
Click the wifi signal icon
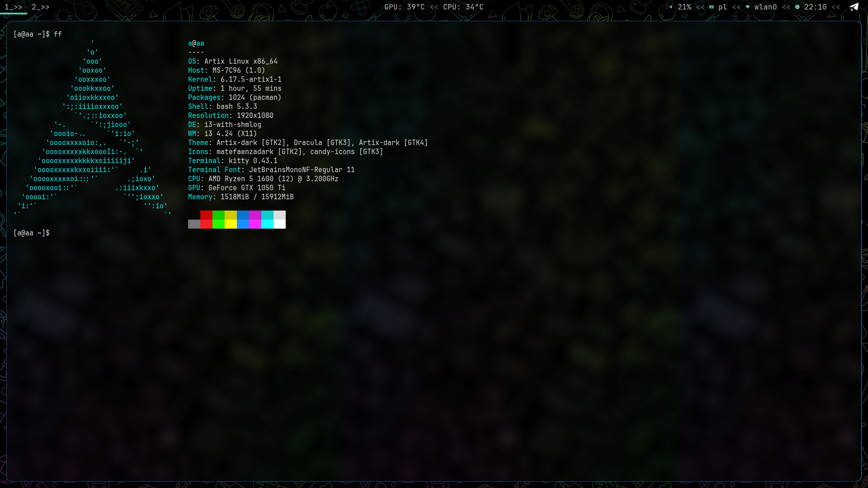click(747, 7)
